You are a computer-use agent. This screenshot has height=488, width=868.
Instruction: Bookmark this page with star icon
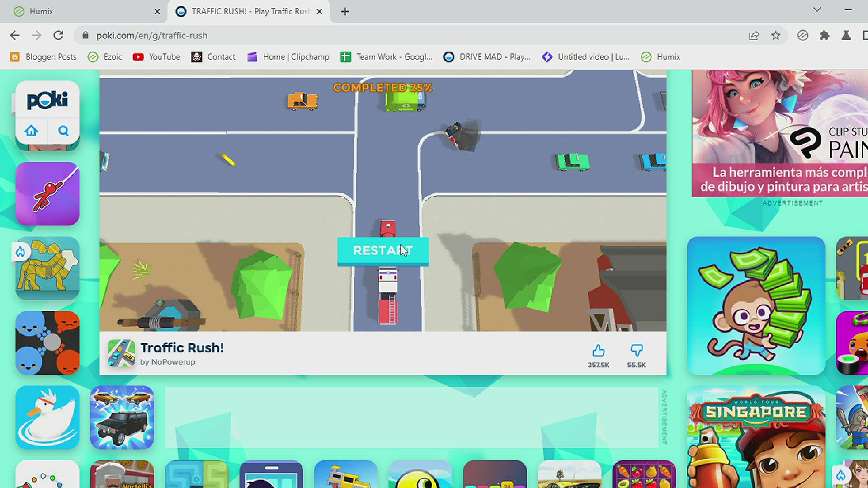click(x=776, y=35)
